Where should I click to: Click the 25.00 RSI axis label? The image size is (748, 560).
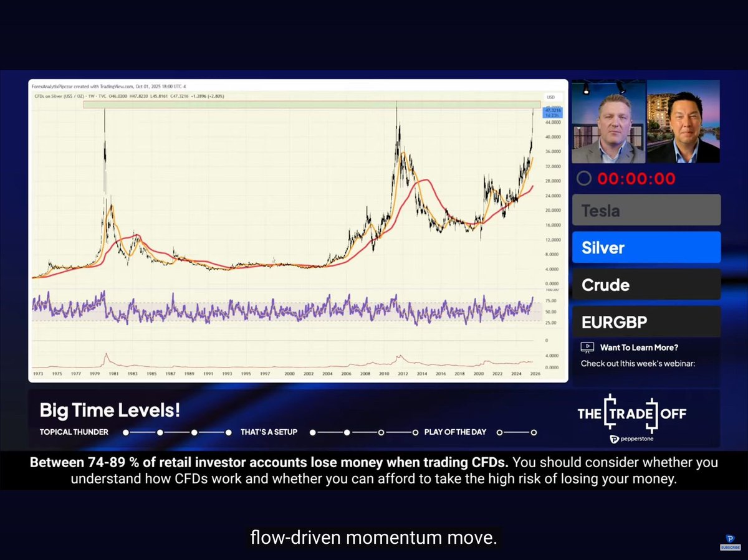coord(550,323)
